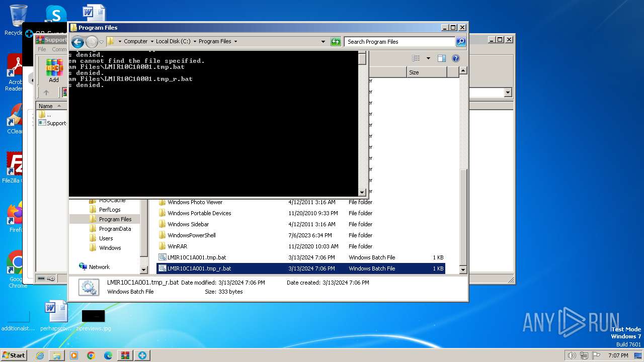Open parent folder entry in WinRAR

[45, 115]
